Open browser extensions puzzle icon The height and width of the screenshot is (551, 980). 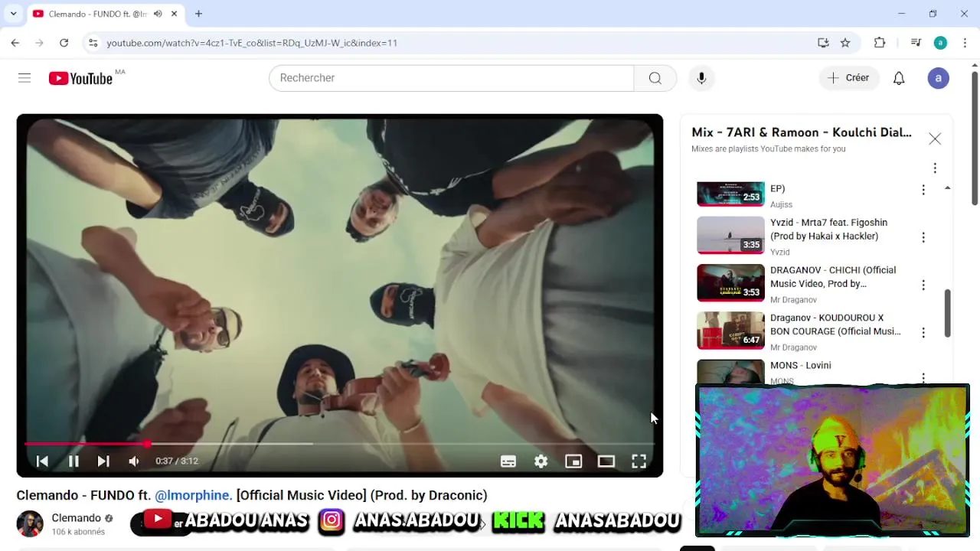880,43
